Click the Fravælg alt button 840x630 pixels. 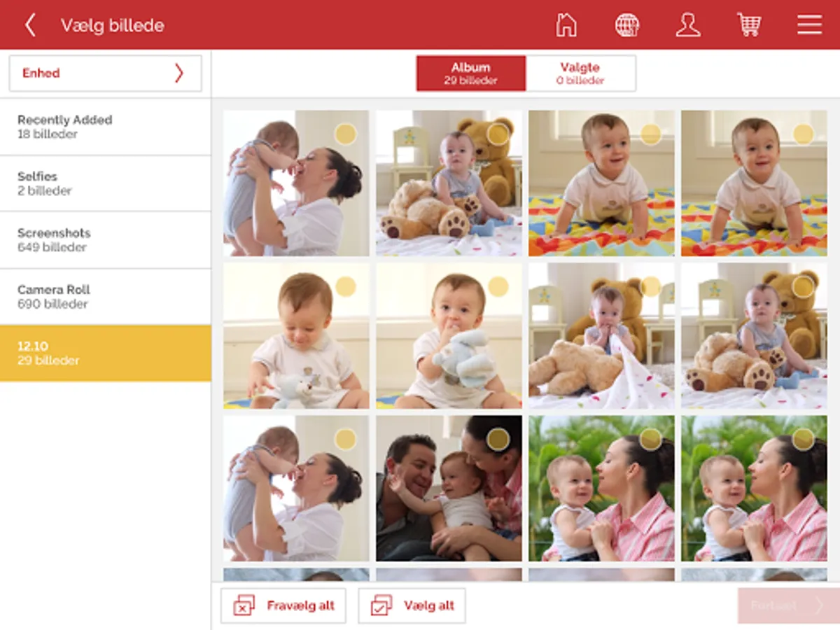(283, 605)
